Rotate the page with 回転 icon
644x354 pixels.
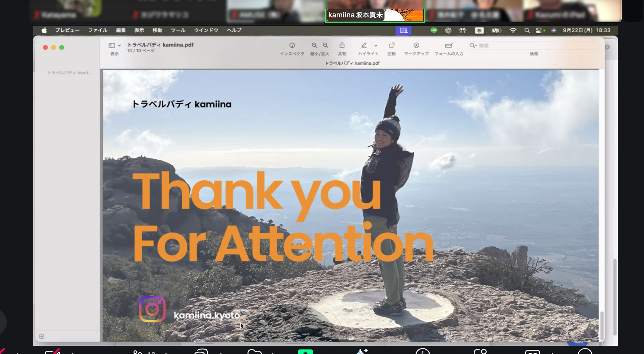(x=392, y=45)
